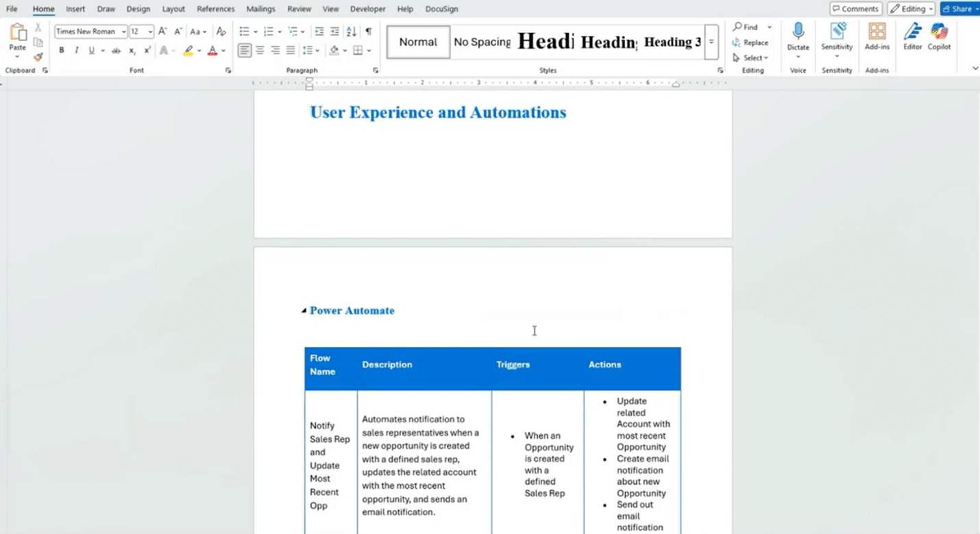The image size is (980, 534).
Task: Open Add-ins
Action: click(877, 36)
